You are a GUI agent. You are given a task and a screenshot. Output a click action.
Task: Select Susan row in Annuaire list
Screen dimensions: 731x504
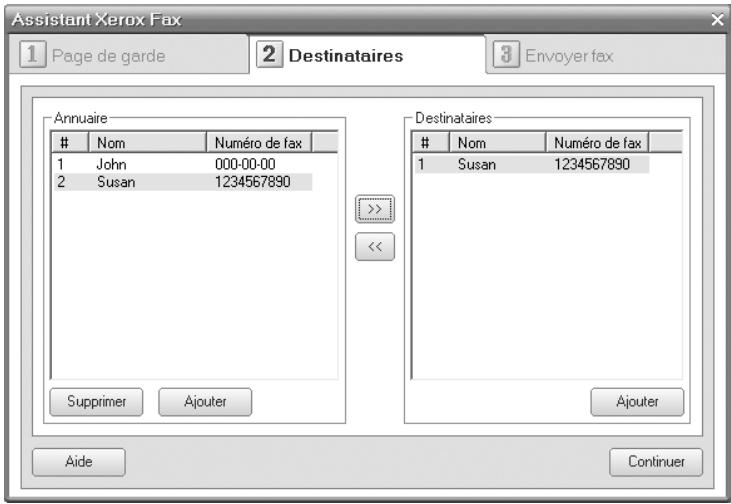coord(183,182)
